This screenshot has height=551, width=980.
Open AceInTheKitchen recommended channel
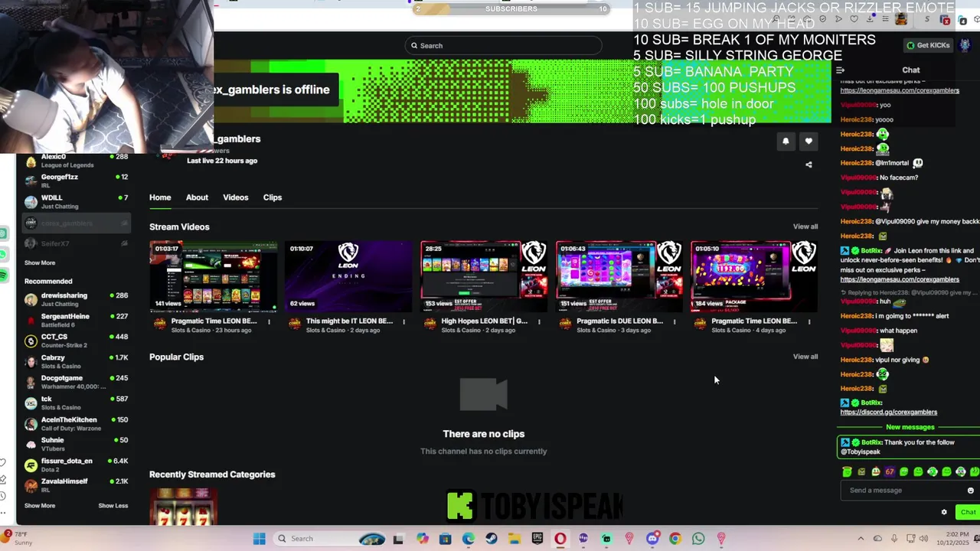coord(77,423)
